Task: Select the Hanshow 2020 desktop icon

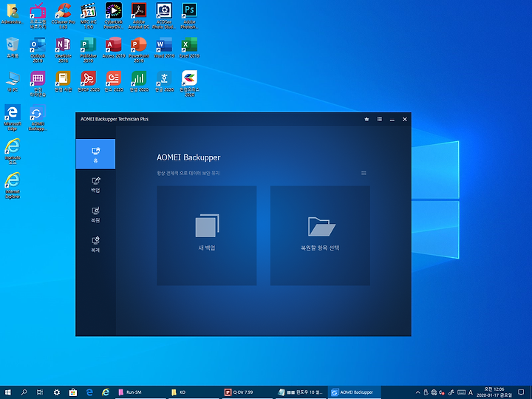Action: point(114,82)
